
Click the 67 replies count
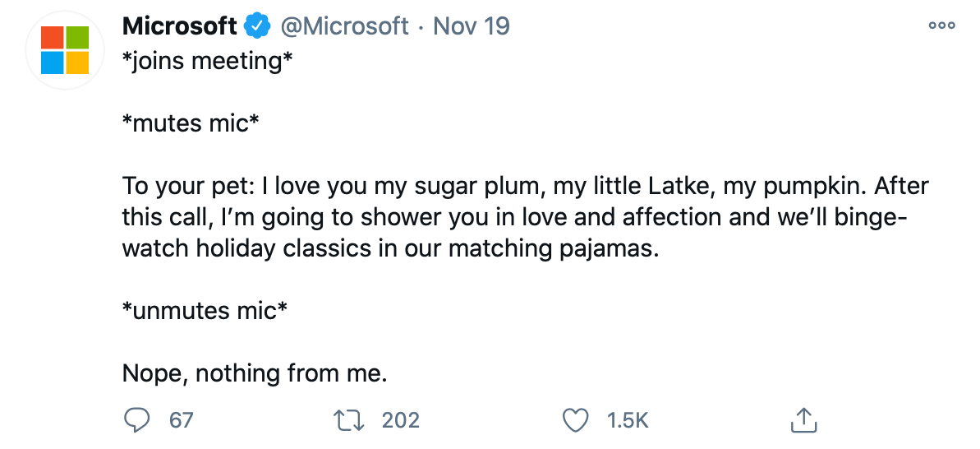click(181, 420)
